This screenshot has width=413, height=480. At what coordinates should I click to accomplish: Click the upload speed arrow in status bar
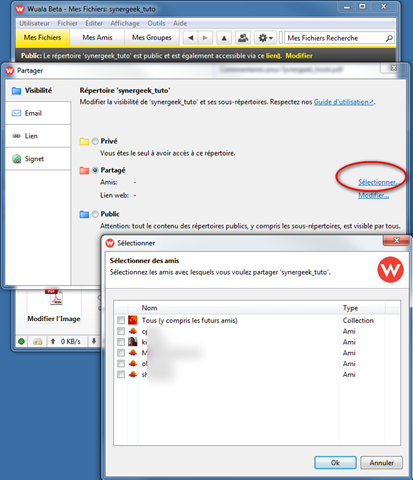pos(53,341)
